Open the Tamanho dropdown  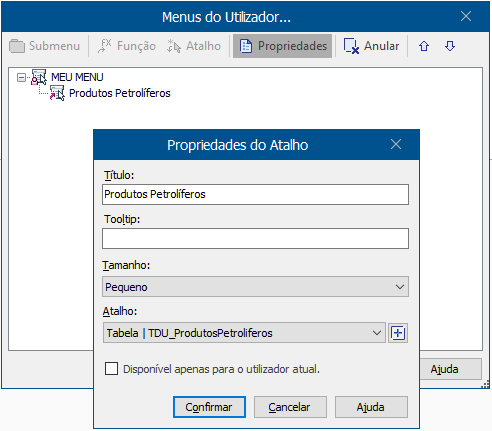click(255, 287)
